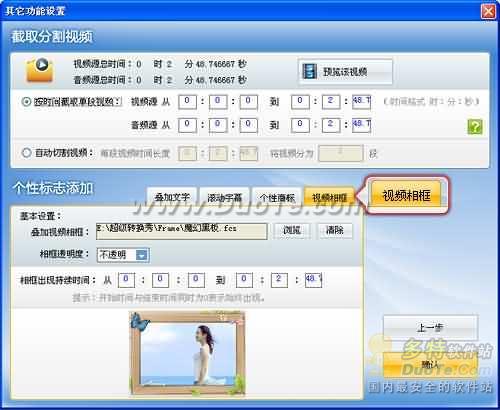Click the video source end seconds field

(361, 102)
